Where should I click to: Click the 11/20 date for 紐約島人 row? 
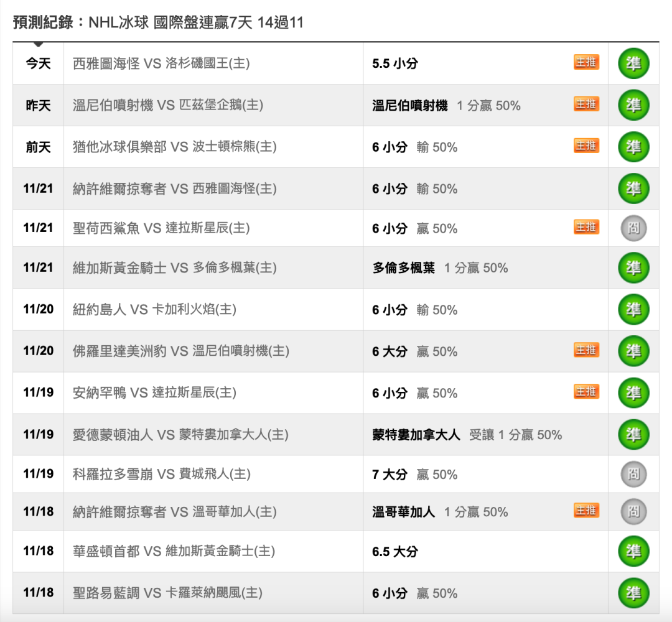tap(38, 309)
